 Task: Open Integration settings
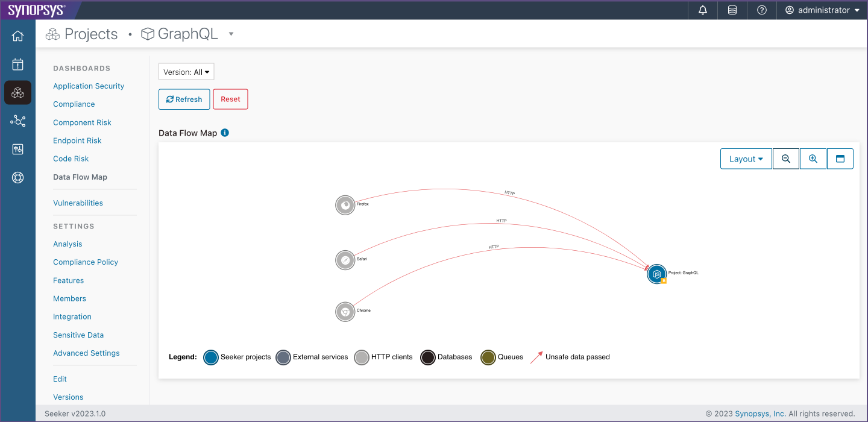pyautogui.click(x=72, y=316)
